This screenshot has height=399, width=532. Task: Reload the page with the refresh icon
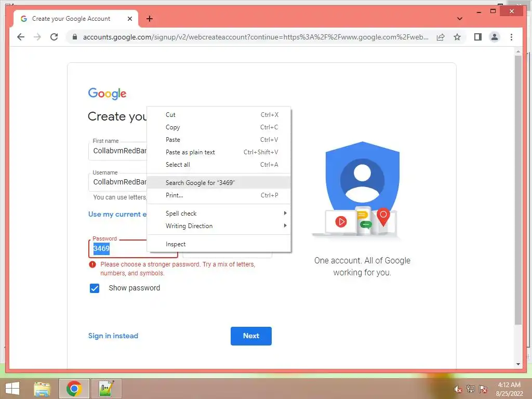pos(54,37)
